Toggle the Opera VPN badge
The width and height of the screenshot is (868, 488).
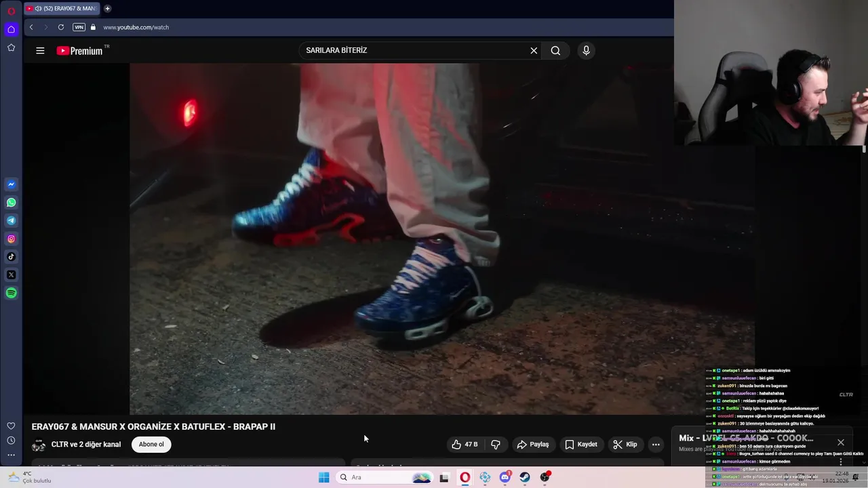pos(79,27)
